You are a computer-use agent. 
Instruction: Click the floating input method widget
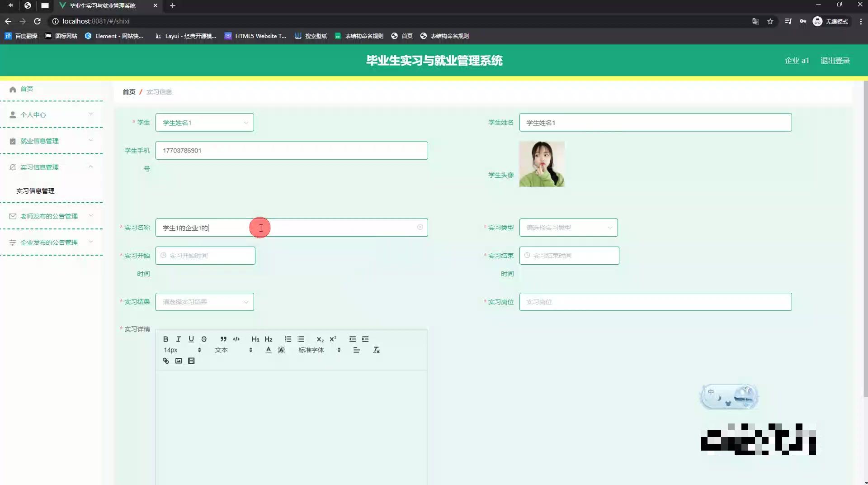click(729, 396)
